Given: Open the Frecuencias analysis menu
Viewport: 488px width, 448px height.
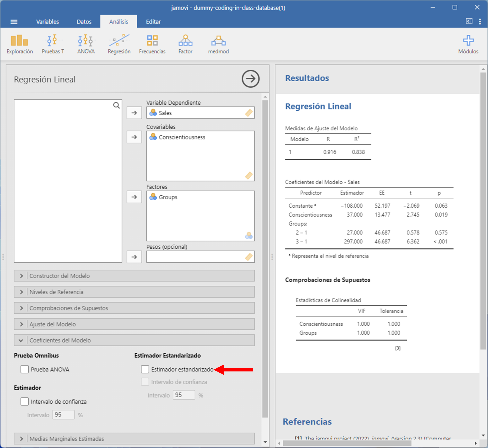Looking at the screenshot, I should click(152, 44).
